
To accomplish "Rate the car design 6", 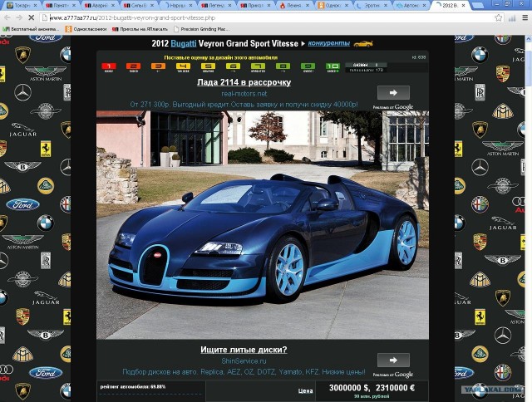I will coord(233,67).
